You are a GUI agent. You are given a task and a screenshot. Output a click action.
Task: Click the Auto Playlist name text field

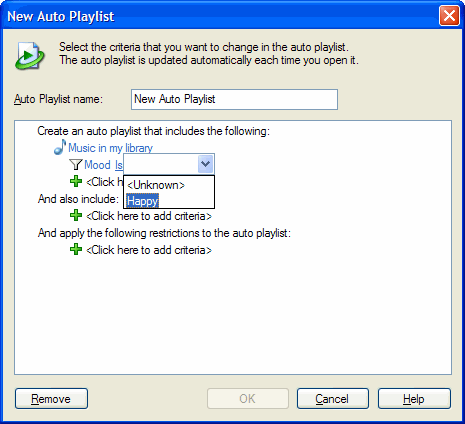point(234,99)
